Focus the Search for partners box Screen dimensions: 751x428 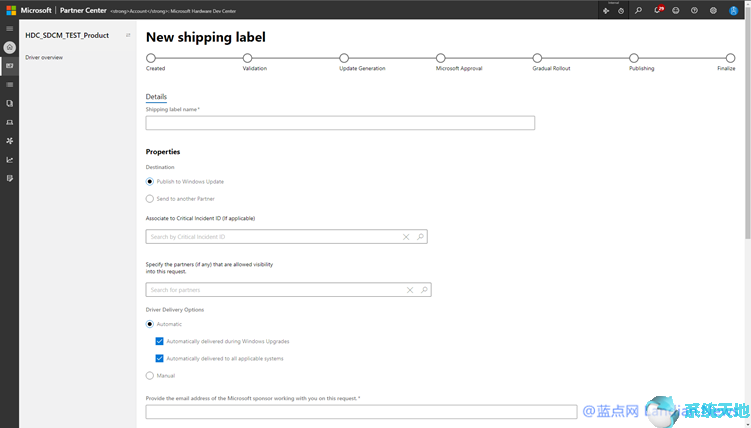tap(288, 290)
